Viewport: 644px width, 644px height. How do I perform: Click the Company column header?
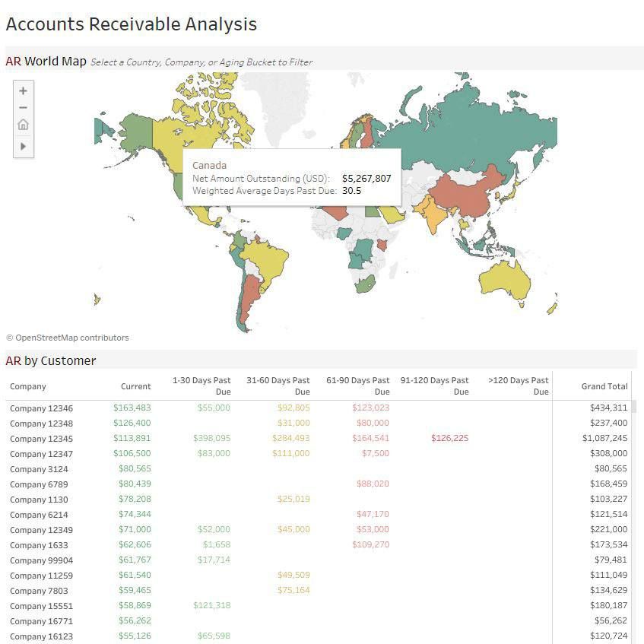click(28, 386)
